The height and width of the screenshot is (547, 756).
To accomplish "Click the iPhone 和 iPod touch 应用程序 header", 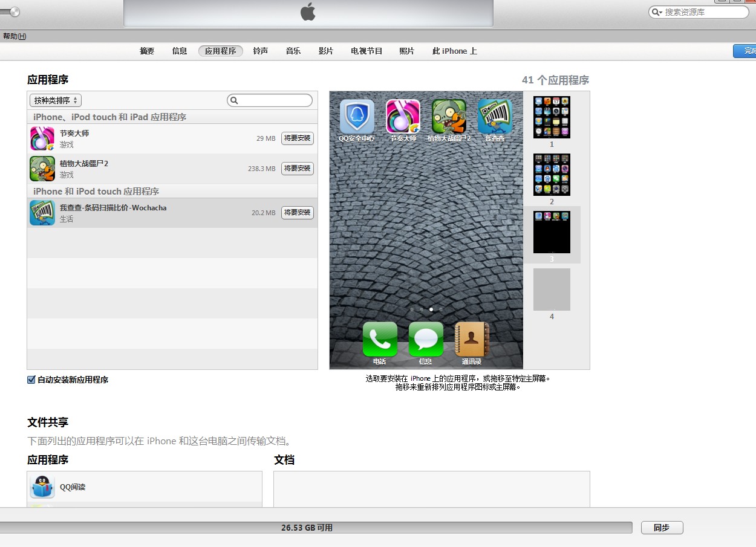I will click(x=96, y=192).
